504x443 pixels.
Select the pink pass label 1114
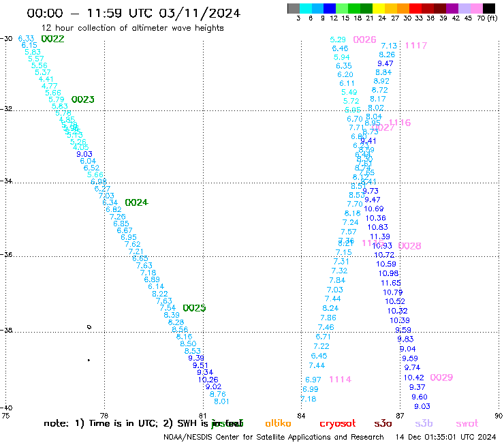(x=341, y=380)
